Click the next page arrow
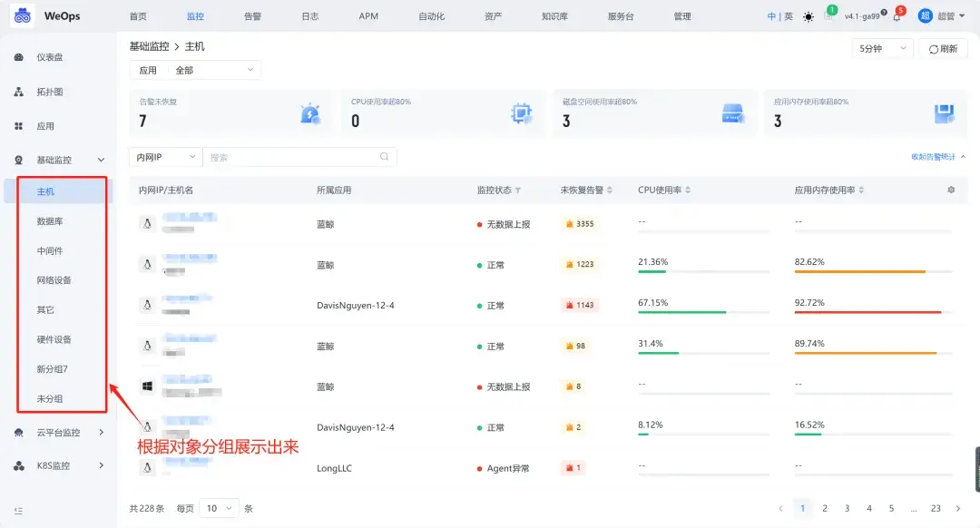This screenshot has height=528, width=980. tap(958, 508)
